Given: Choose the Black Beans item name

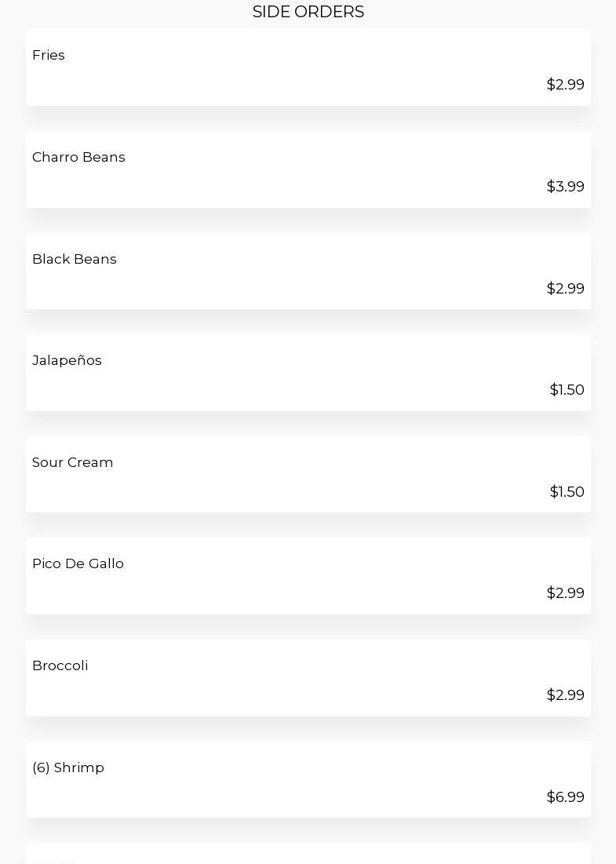Looking at the screenshot, I should (75, 260).
